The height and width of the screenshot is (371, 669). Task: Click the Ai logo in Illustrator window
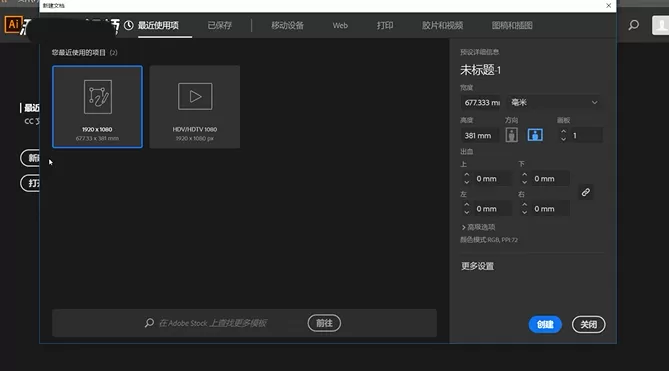pyautogui.click(x=13, y=24)
